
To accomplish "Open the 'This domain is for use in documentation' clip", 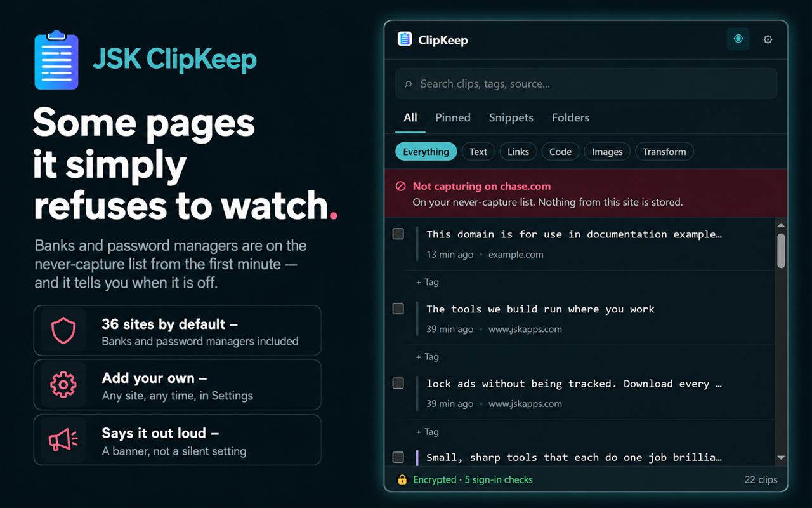I will (x=574, y=234).
